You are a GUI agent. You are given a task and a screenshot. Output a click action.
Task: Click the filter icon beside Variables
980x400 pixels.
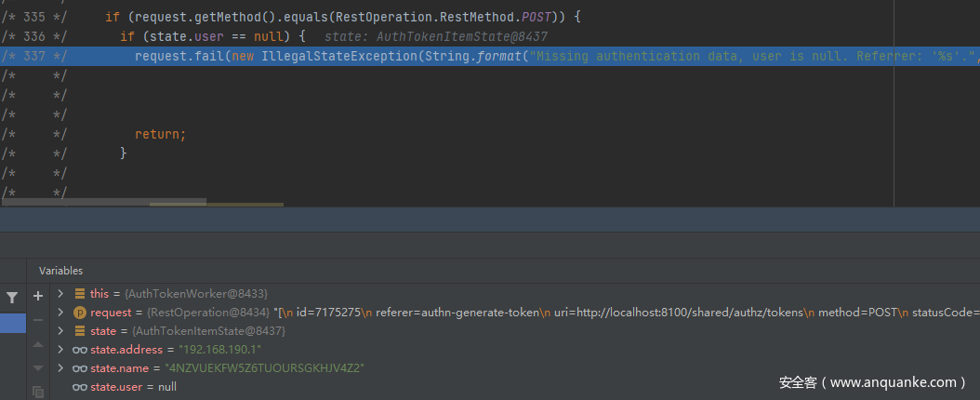click(11, 297)
